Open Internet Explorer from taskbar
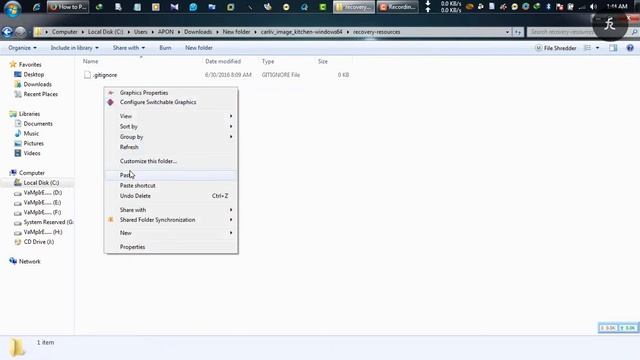The height and width of the screenshot is (360, 640). click(36, 7)
